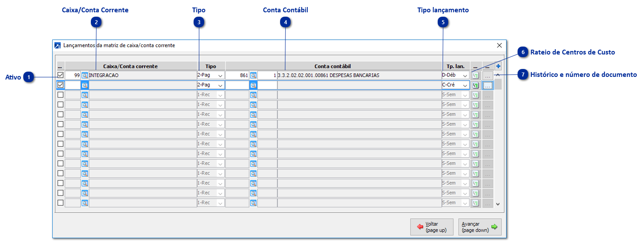
Task: Click 3.3.2.02.02.001.00861 DESPESAS BANCARIAS field
Action: coord(359,75)
